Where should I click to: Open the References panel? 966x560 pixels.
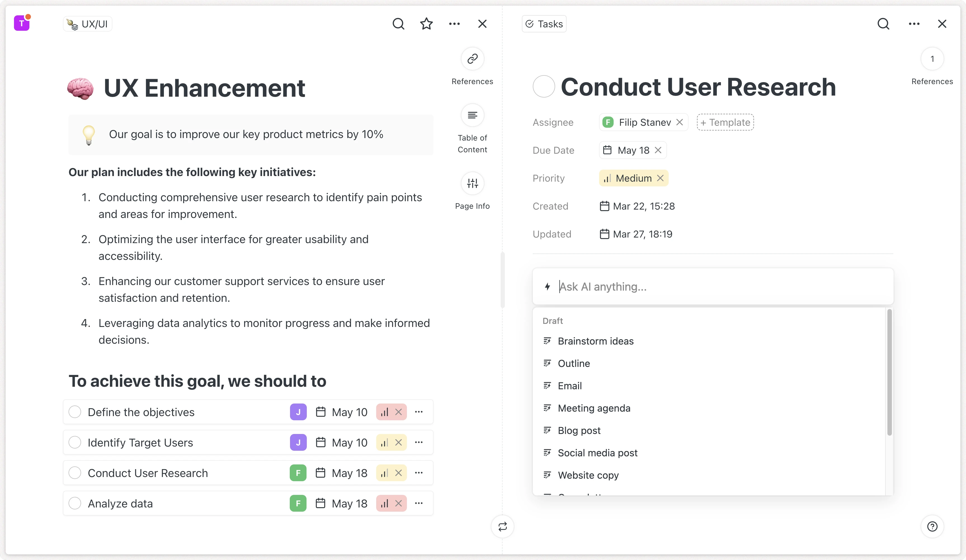472,59
